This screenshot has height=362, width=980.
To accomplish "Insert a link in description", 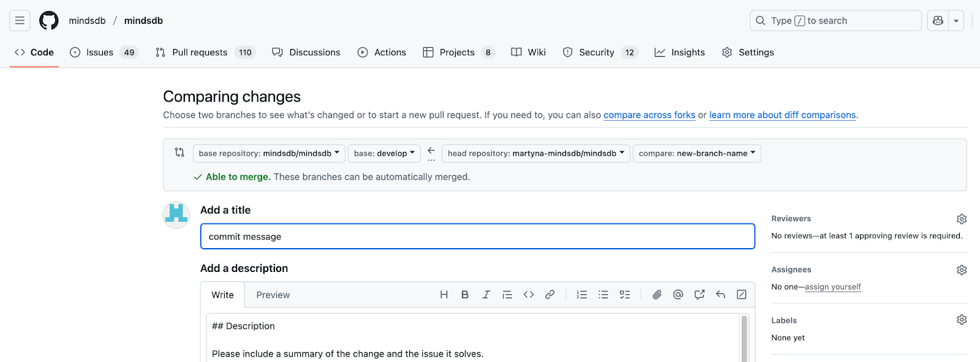I will [550, 295].
